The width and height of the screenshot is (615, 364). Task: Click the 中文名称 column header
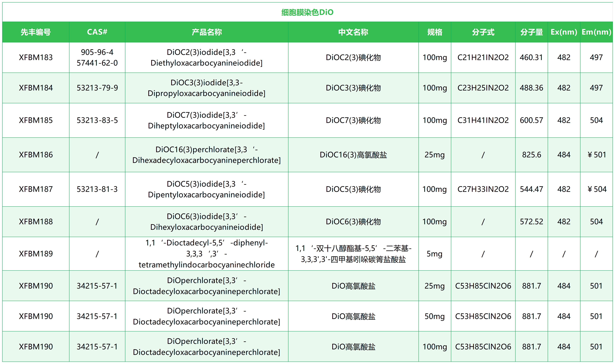(353, 32)
